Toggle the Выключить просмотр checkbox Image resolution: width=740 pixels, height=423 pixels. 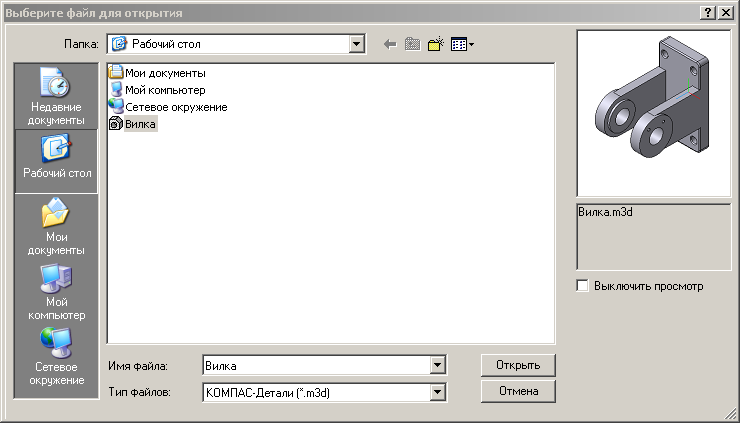click(583, 286)
